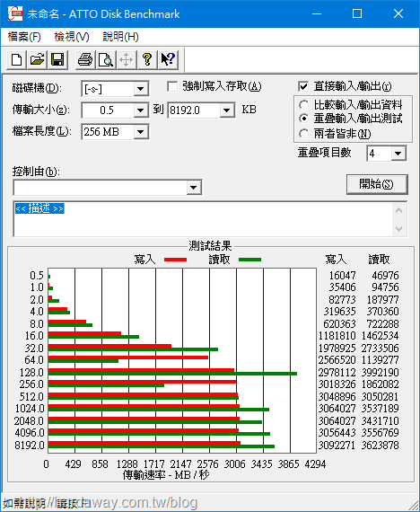Click the green read bar for 128.0

172,374
